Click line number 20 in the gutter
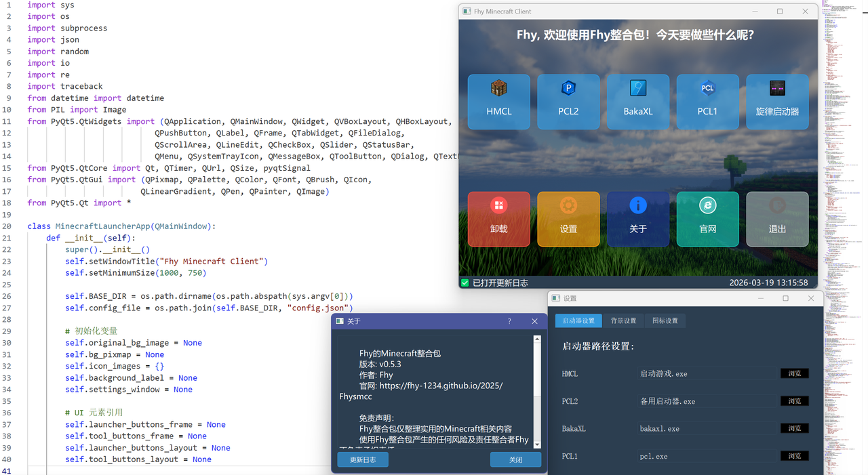This screenshot has width=868, height=475. [7, 226]
